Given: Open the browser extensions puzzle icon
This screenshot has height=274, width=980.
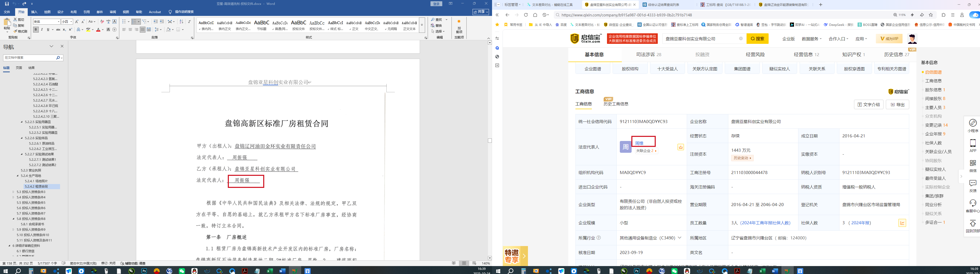Looking at the screenshot, I should coord(944,15).
